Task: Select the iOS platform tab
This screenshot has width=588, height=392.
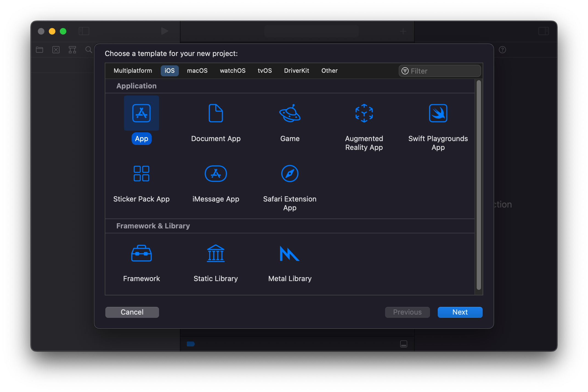Action: 169,71
